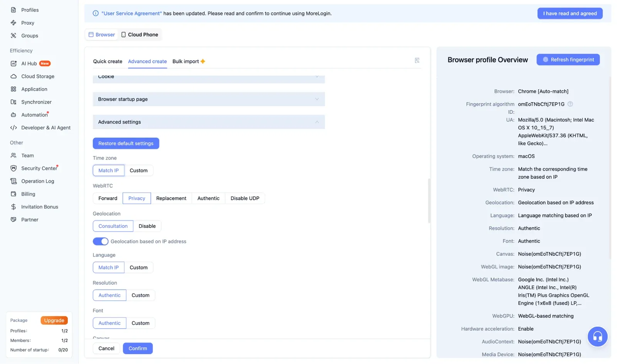Open the Operation Log icon

click(x=13, y=181)
